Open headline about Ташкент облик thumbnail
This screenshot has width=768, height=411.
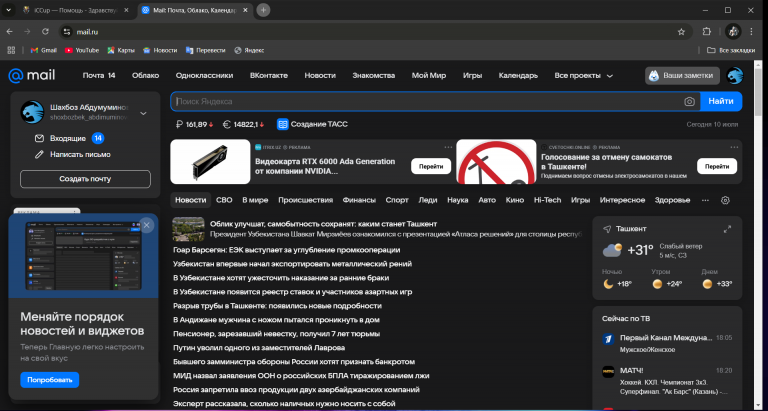[x=188, y=229]
